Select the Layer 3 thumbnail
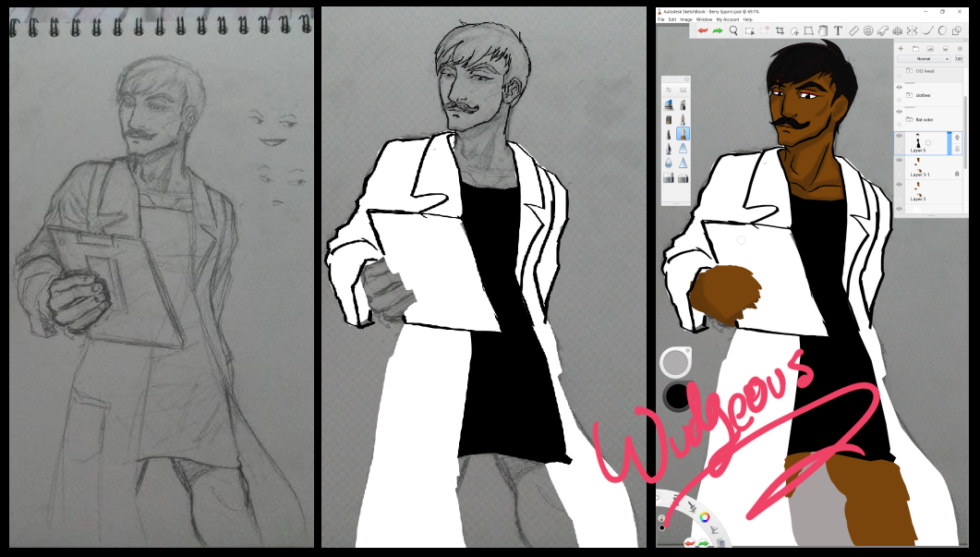Viewport: 980px width, 557px height. click(x=917, y=188)
